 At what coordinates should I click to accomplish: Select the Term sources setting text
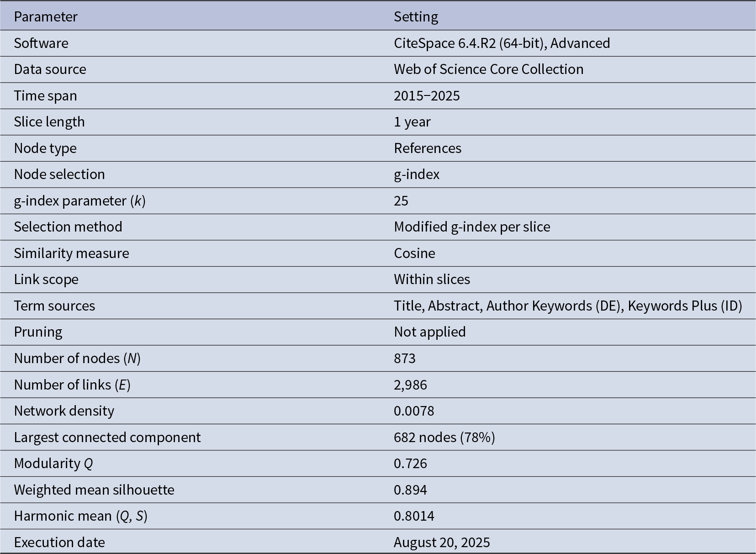pos(568,306)
